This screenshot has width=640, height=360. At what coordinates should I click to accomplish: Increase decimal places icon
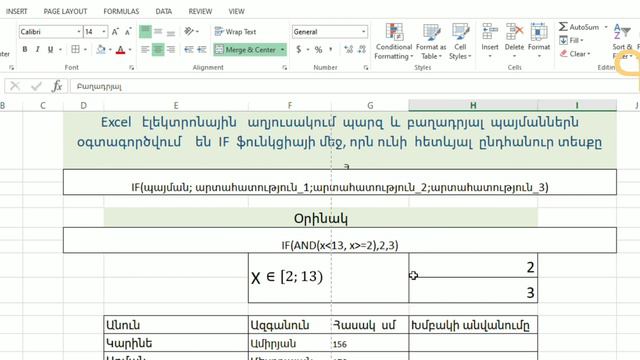pyautogui.click(x=348, y=49)
